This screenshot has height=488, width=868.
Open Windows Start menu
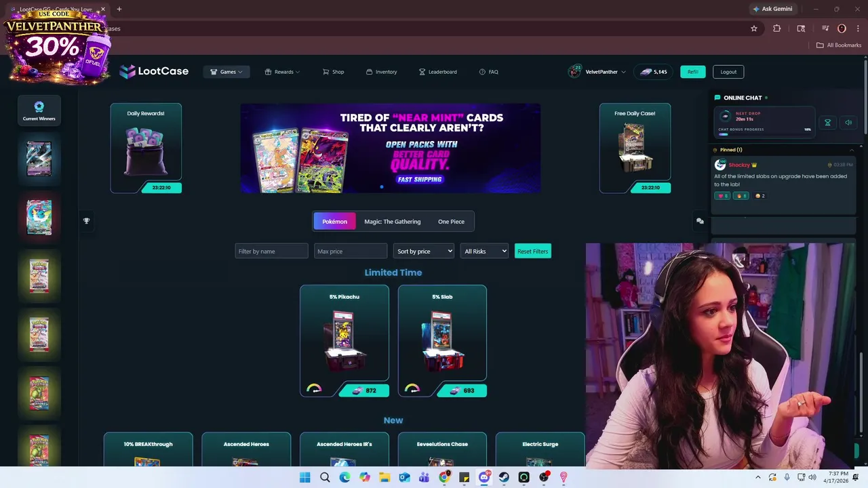tap(305, 477)
